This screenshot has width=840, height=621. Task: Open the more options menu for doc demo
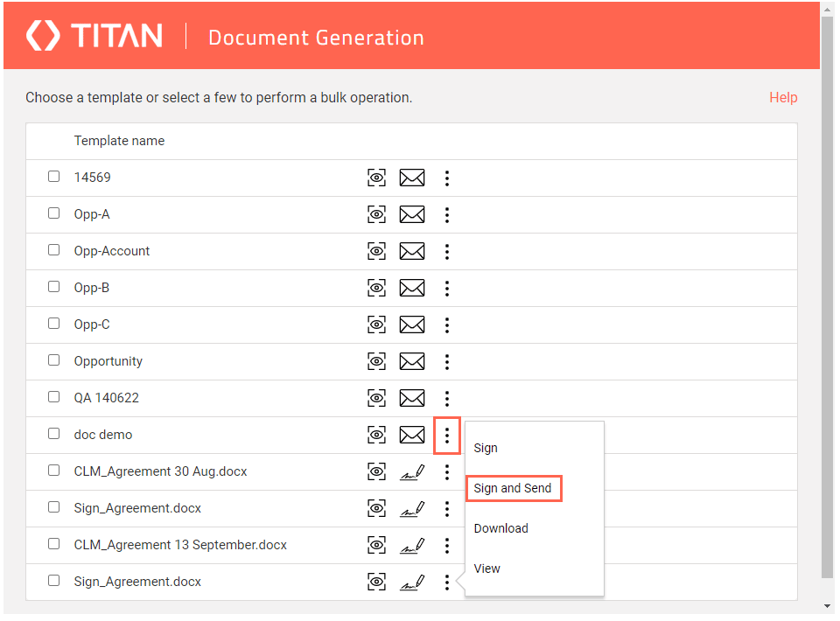(x=447, y=436)
